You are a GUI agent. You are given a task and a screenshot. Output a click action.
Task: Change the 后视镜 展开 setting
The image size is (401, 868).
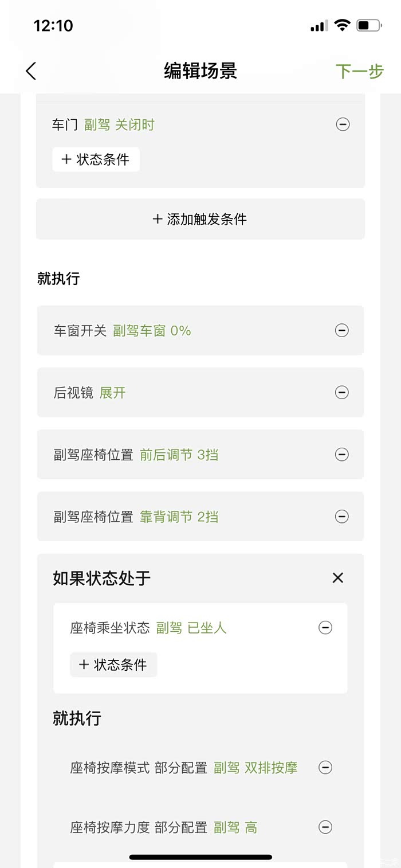pyautogui.click(x=113, y=393)
